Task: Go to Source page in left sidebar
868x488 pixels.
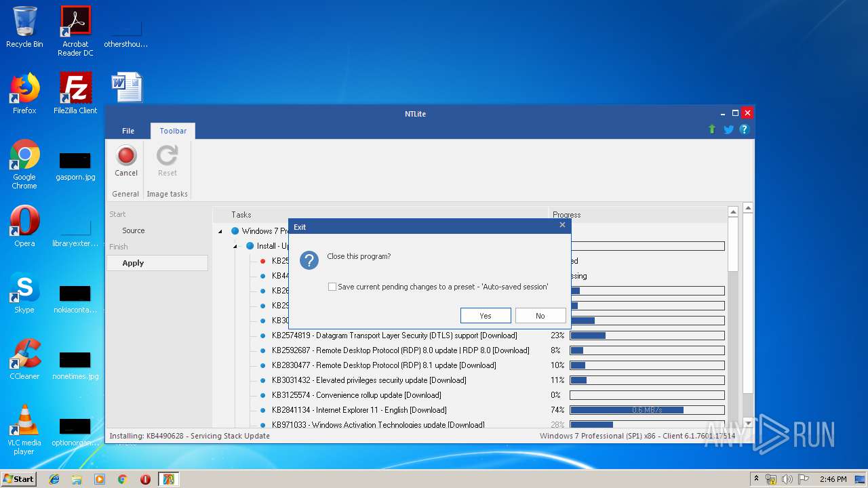Action: click(134, 230)
